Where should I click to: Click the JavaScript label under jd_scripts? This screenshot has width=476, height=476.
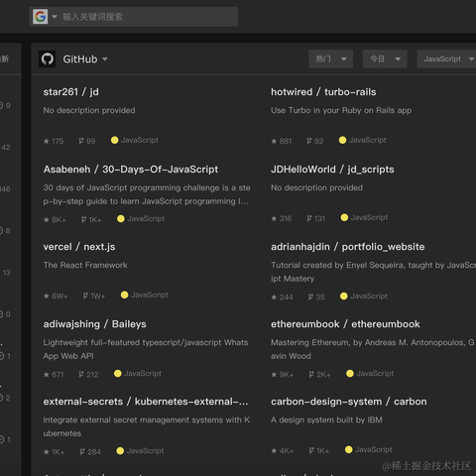pos(369,217)
